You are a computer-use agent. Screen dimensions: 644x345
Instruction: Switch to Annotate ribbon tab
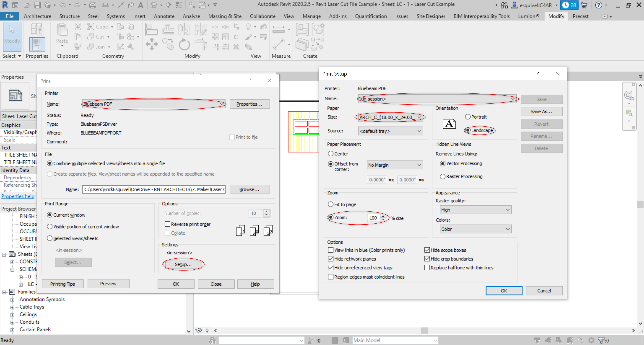[164, 16]
